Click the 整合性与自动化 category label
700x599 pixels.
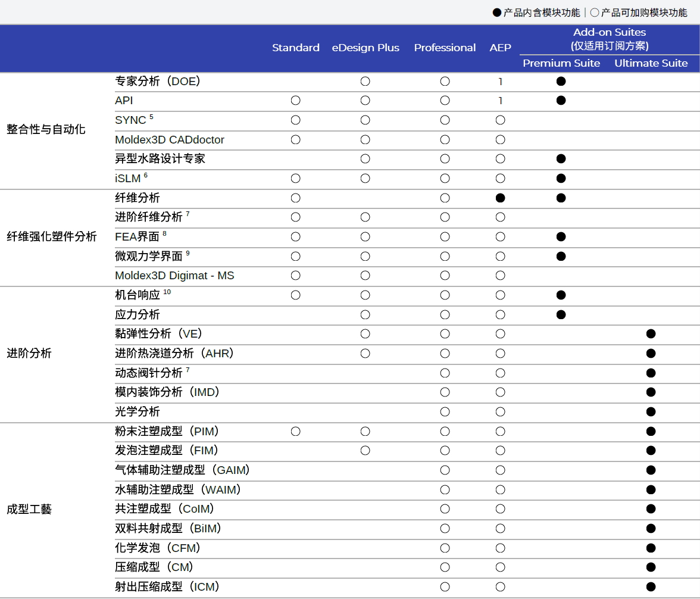[46, 129]
